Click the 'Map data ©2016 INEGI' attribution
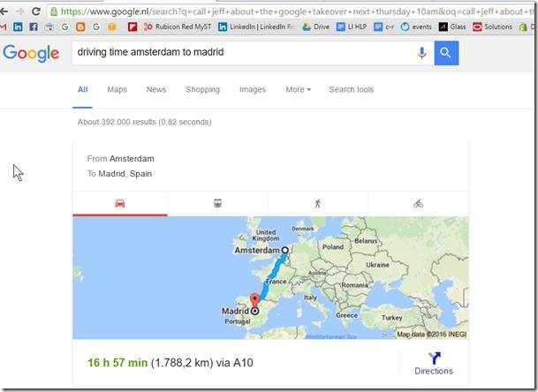Screen dimensions: 538x392 point(432,334)
